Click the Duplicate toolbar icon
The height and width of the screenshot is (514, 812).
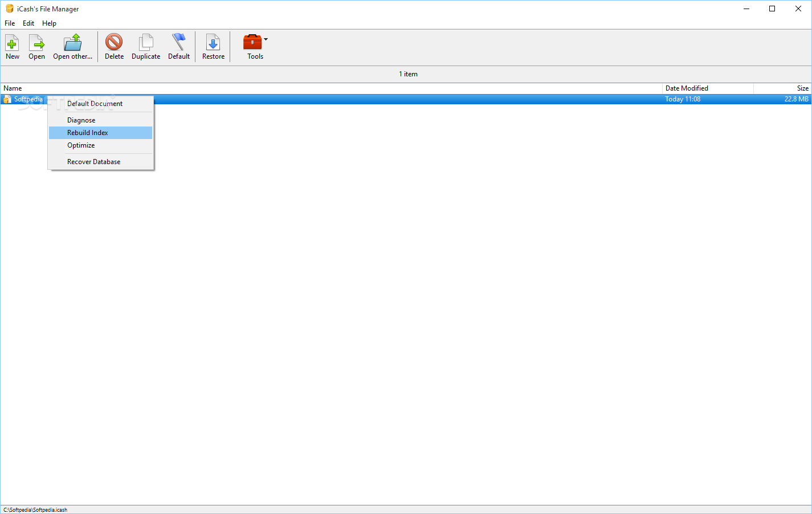(x=146, y=43)
